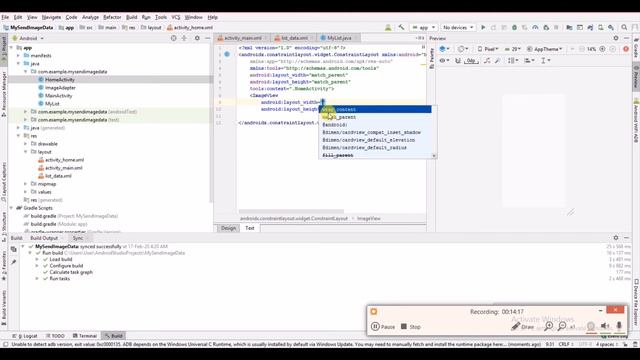This screenshot has width=640, height=360.
Task: Toggle the webcam in recorder window
Action: (x=591, y=326)
